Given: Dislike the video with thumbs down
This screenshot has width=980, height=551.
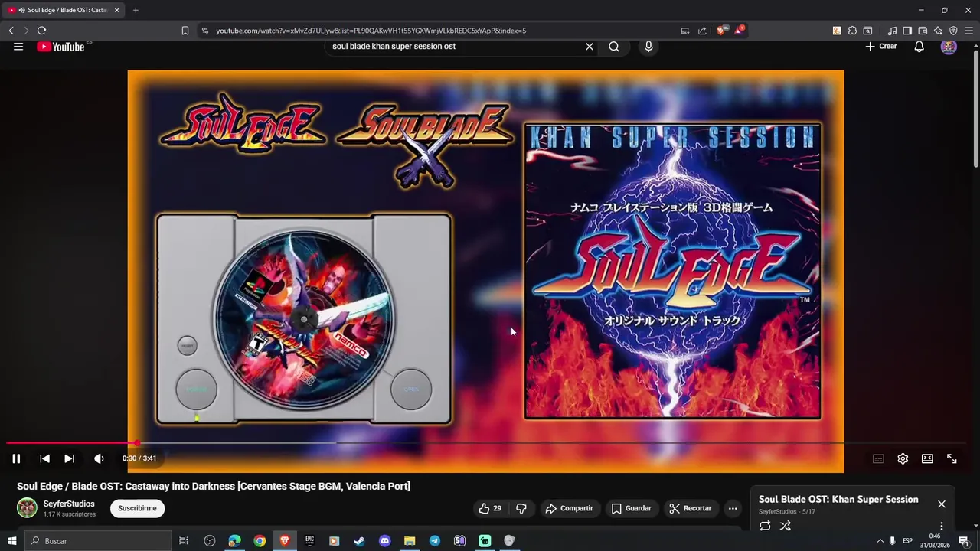Looking at the screenshot, I should [x=521, y=508].
